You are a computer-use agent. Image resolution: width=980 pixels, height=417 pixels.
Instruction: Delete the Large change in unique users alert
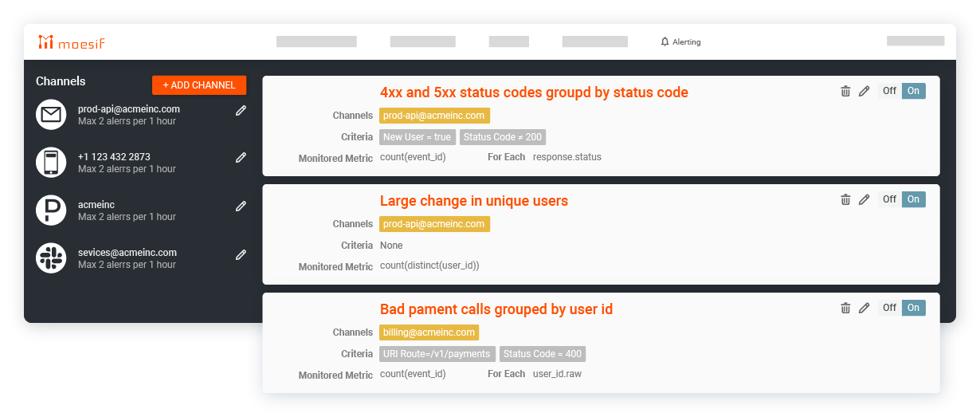845,199
